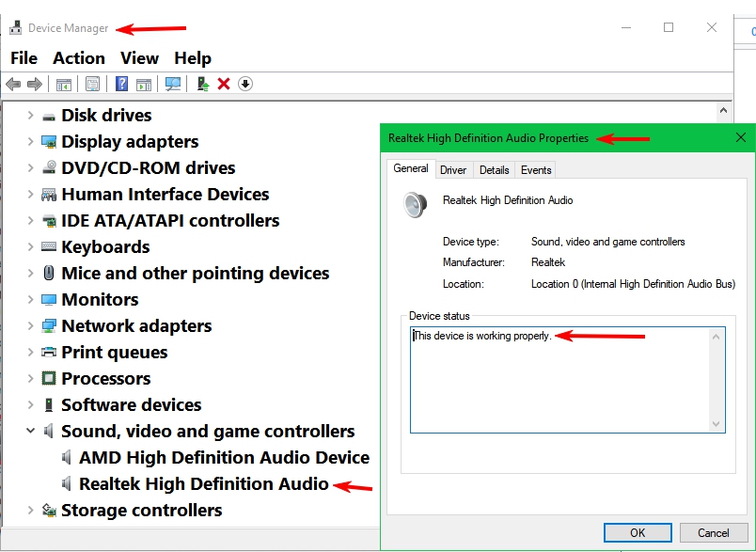Expand the Network adapters node
756x552 pixels.
coord(30,326)
